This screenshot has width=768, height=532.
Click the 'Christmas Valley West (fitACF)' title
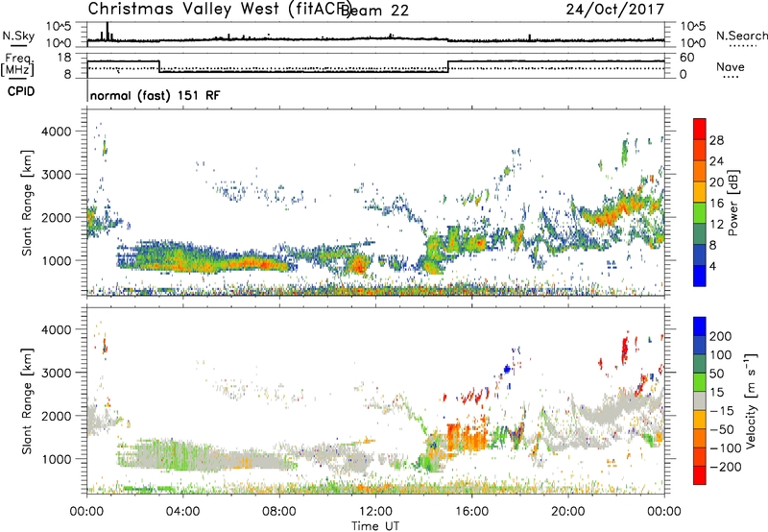(x=219, y=10)
